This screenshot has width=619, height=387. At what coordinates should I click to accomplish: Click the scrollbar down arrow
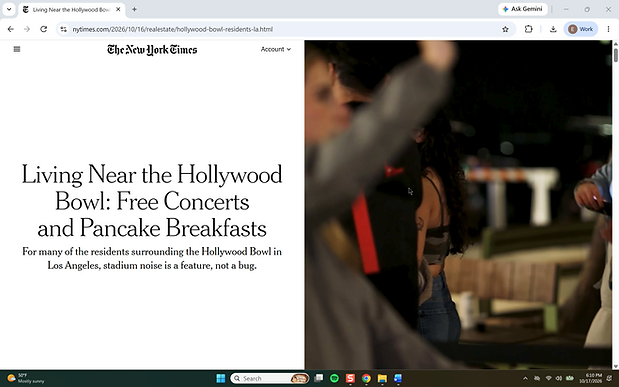(x=615, y=367)
